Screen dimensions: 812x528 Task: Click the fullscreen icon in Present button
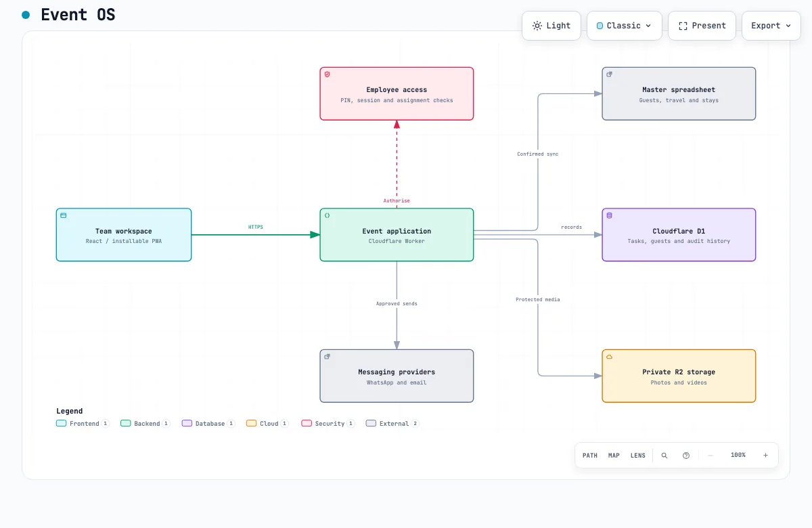coord(683,26)
